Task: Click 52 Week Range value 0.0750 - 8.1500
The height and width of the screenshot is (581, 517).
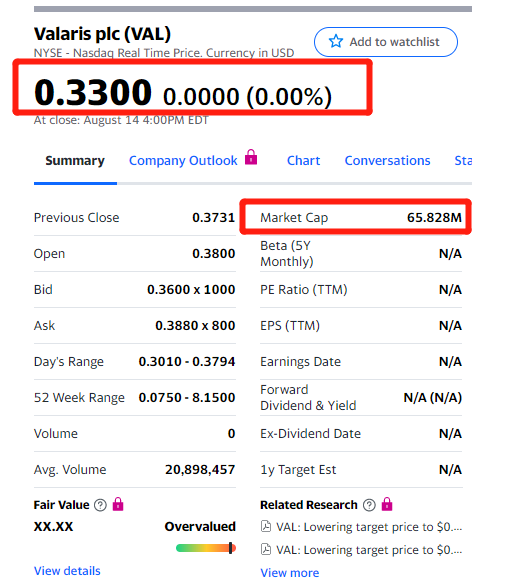Action: tap(187, 397)
